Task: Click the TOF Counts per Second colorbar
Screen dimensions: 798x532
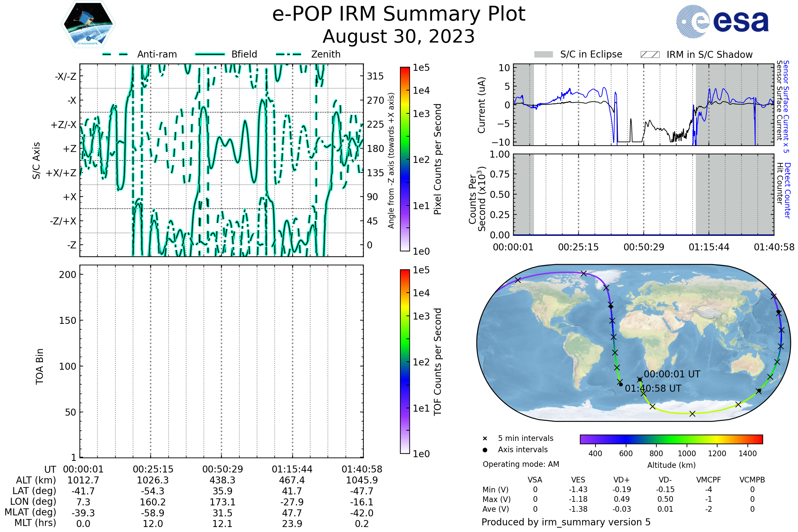Action: point(405,361)
